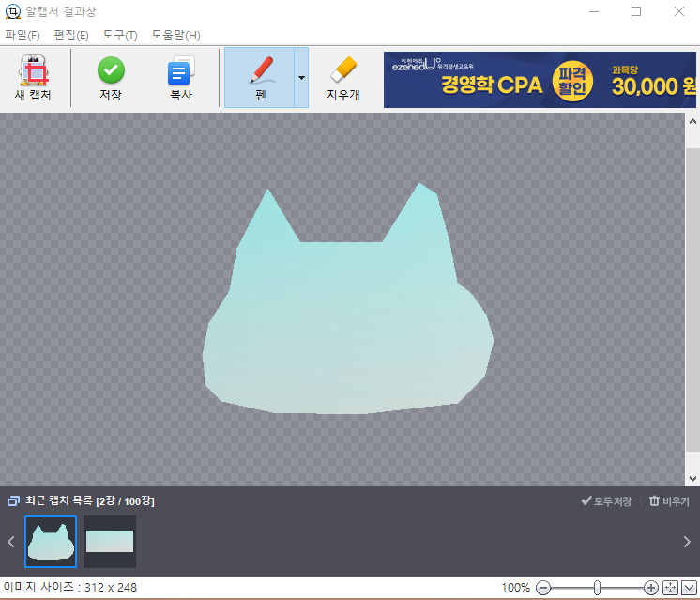
Task: Click the 경영학 CPA advertisement banner
Action: (540, 80)
